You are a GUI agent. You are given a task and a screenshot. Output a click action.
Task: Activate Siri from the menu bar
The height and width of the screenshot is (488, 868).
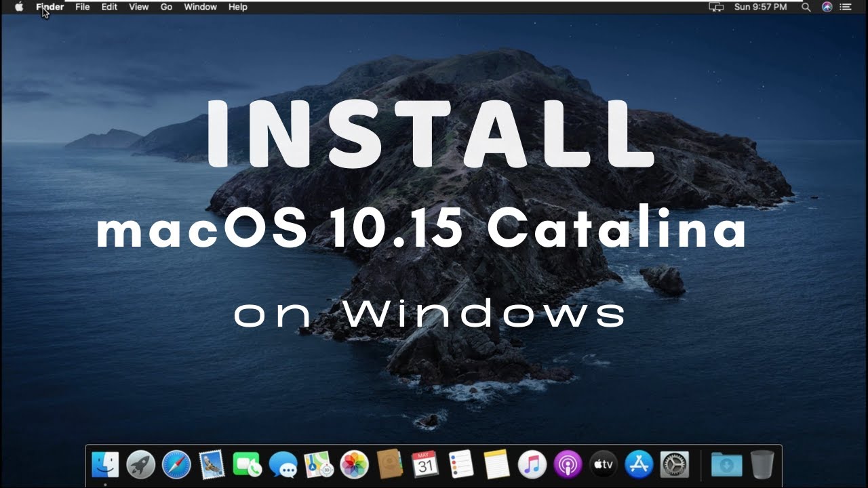point(827,7)
